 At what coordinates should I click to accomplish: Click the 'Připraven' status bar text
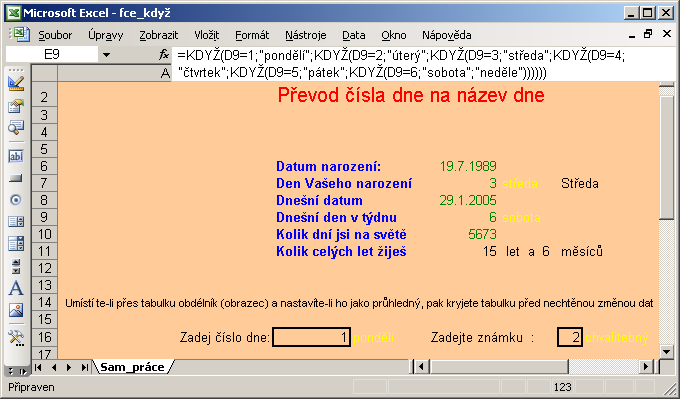pos(31,387)
